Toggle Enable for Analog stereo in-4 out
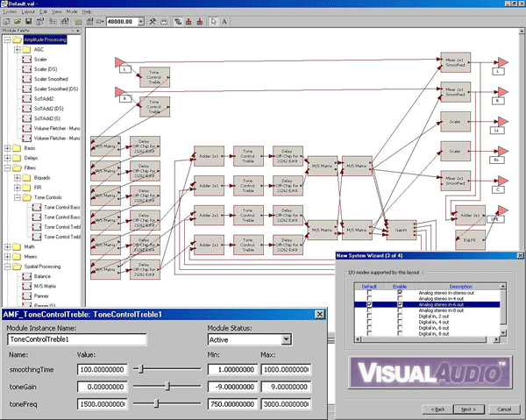526x420 pixels. coord(400,299)
